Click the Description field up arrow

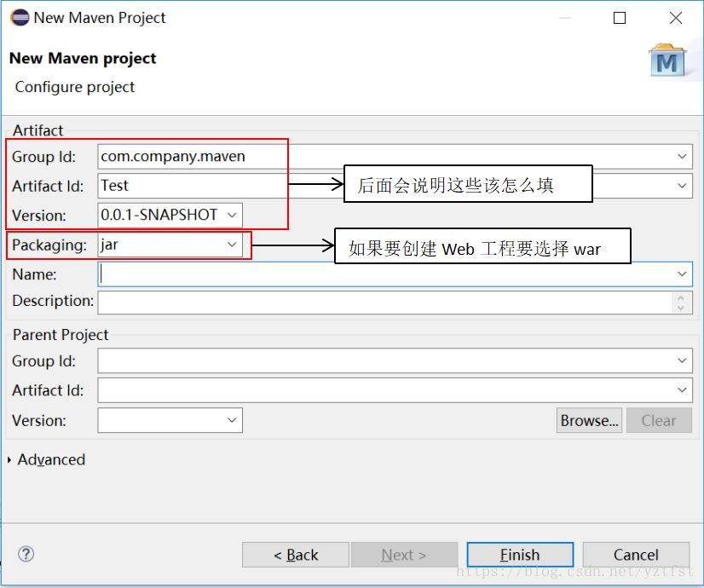(x=681, y=297)
